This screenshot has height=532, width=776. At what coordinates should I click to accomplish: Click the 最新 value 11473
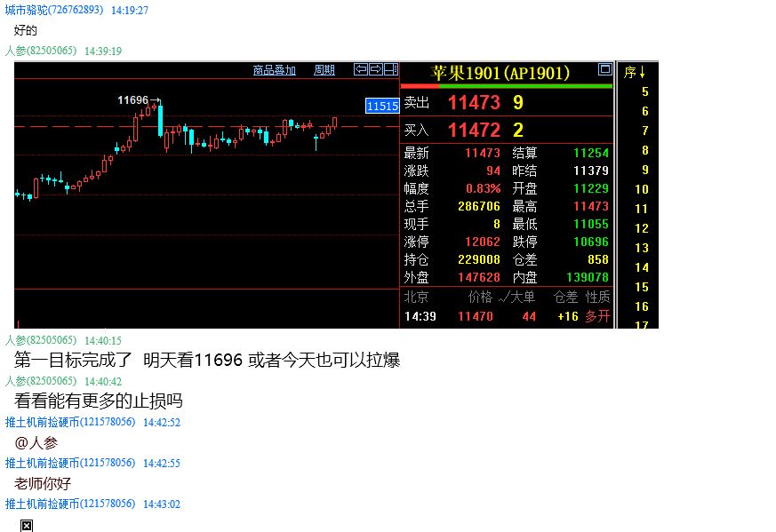coord(483,154)
